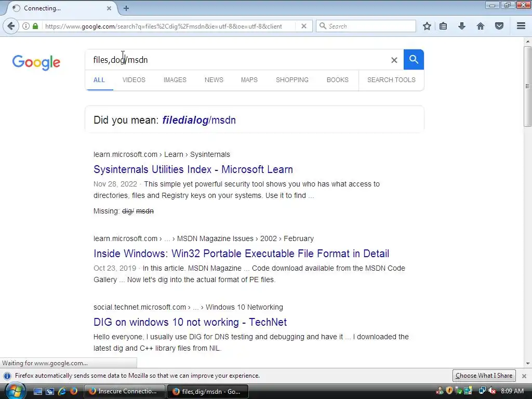Screen dimensions: 532x399
Task: Click the 8:09 AM system clock
Action: pos(512,391)
